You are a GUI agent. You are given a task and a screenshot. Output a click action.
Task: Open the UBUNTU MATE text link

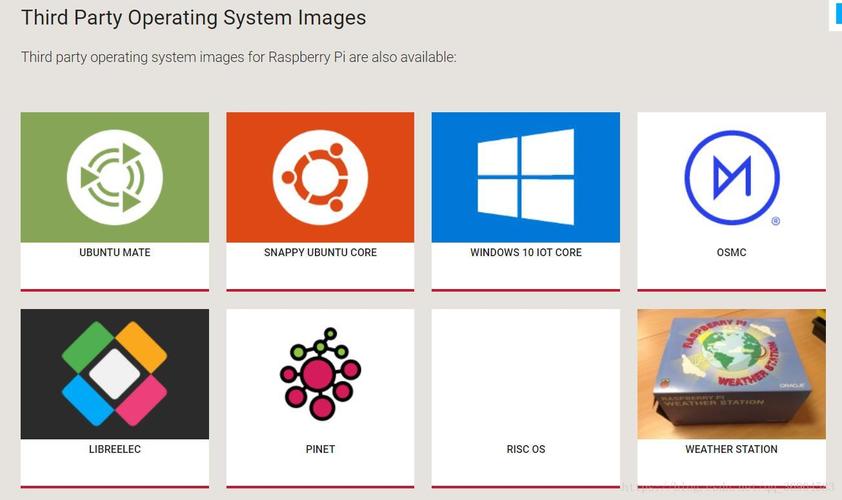[115, 253]
